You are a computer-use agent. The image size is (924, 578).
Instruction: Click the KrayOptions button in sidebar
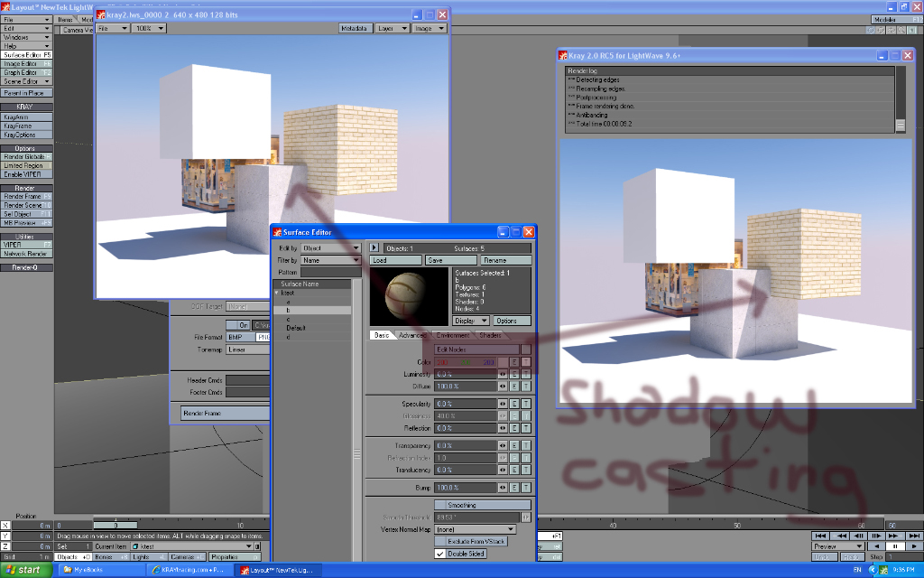point(27,135)
